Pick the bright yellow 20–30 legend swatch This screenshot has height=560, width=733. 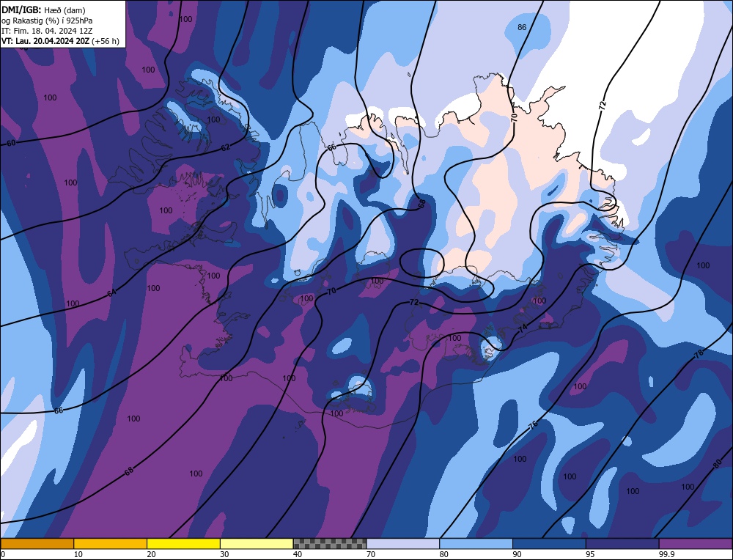(183, 543)
